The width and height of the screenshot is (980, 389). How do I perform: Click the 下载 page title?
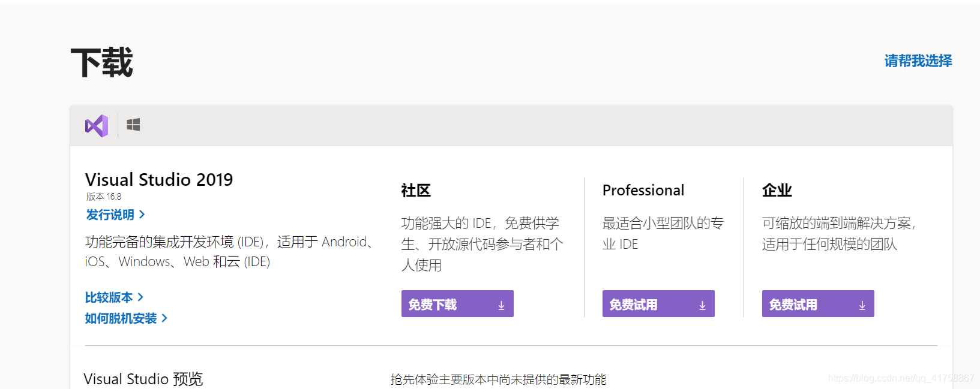coord(102,62)
